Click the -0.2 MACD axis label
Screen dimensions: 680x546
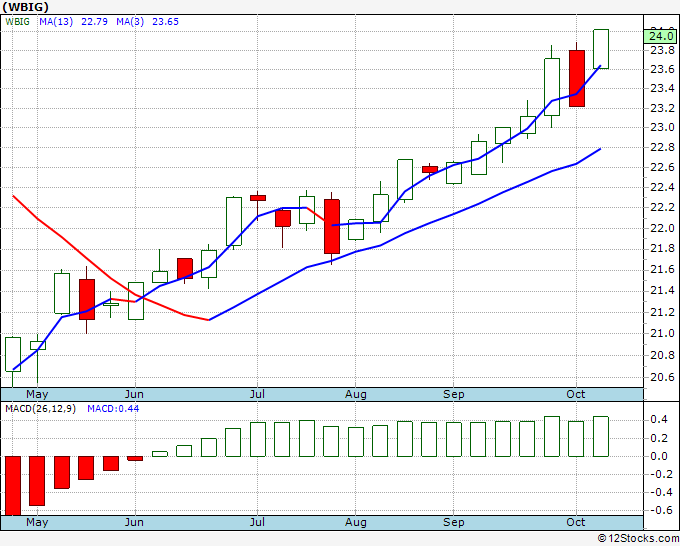(659, 474)
